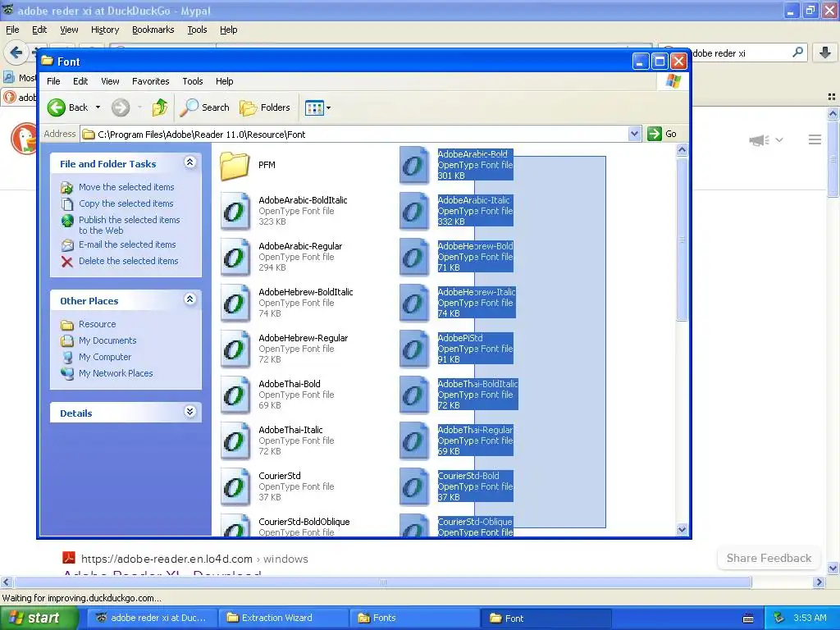Open DuckDuckGo hamburger menu in Mypal

coord(815,139)
